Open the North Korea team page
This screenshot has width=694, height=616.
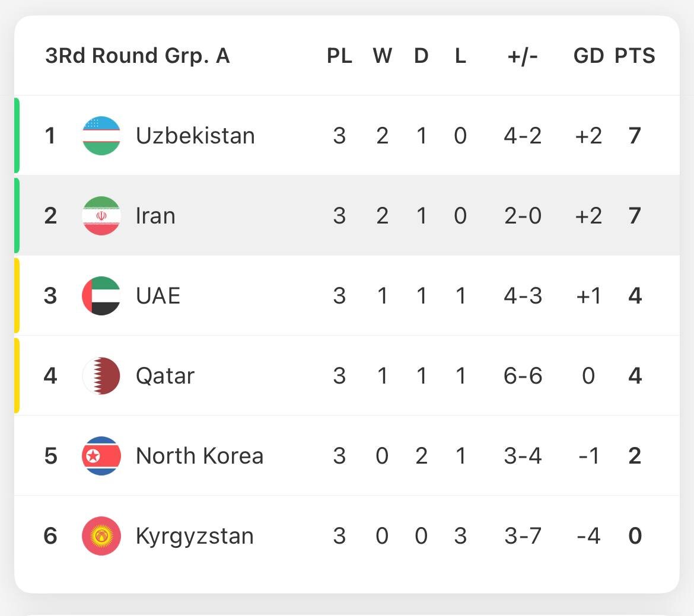coord(199,456)
